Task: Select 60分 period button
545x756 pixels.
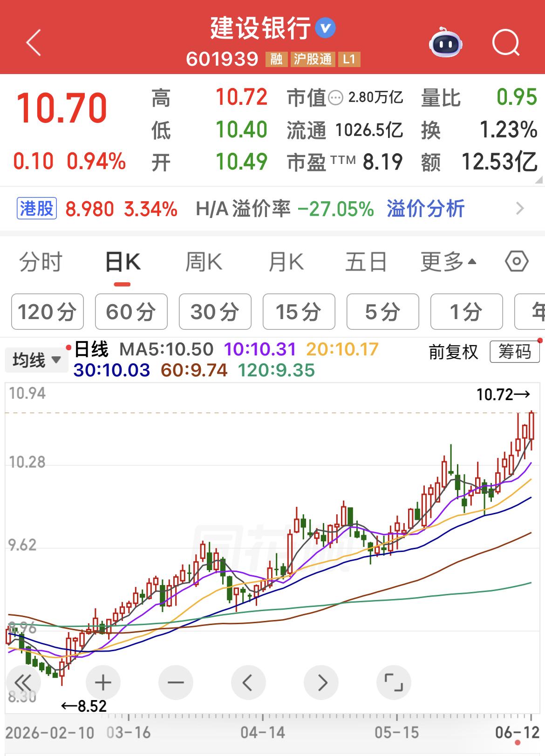Action: coord(131,312)
